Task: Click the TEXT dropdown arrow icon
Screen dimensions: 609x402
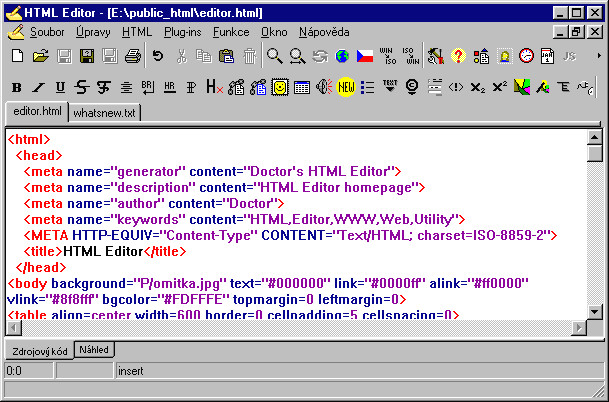Action: tap(390, 86)
